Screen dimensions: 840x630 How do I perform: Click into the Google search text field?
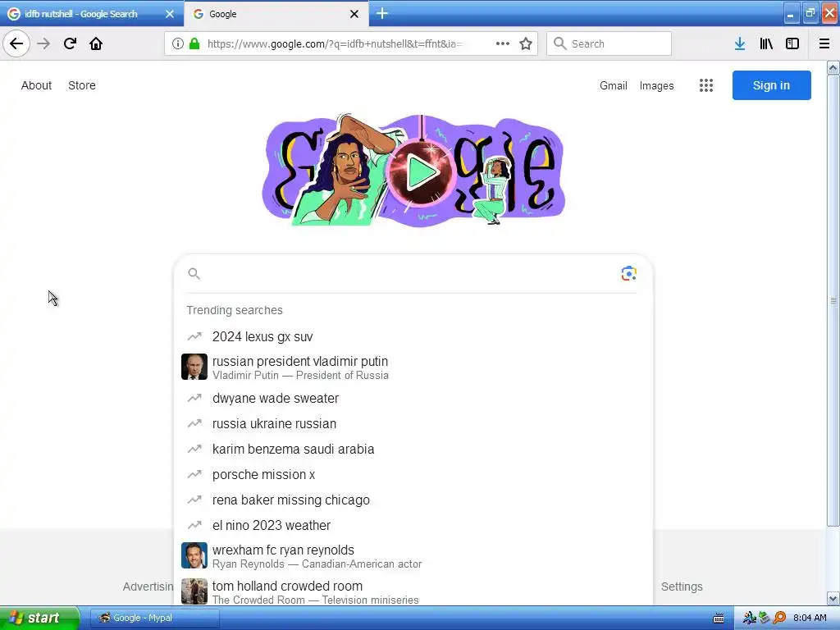coord(410,274)
